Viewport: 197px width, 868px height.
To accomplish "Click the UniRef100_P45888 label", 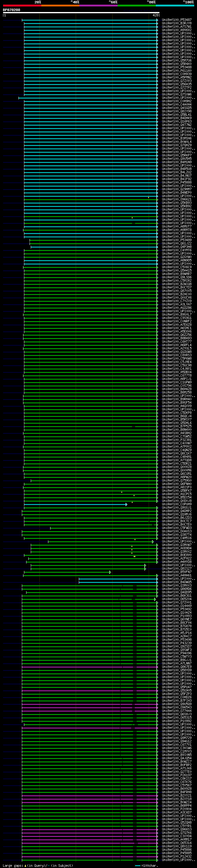I will (176, 183).
